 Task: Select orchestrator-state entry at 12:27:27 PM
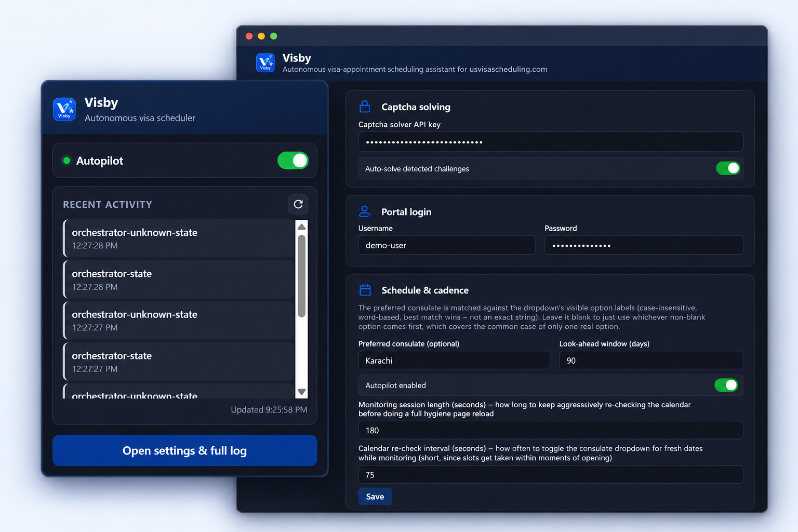pos(179,362)
